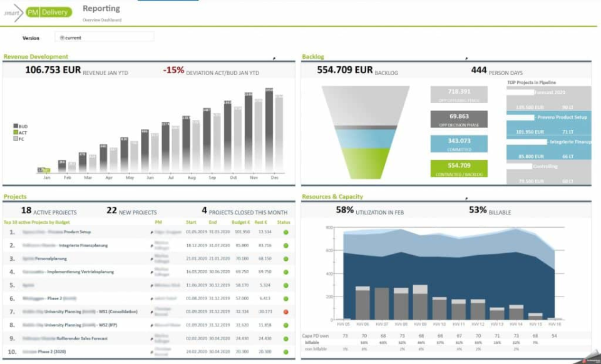Click the 'Forecast 2020' pipeline project card
Image resolution: width=601 pixels, height=364 pixels.
coord(549,98)
